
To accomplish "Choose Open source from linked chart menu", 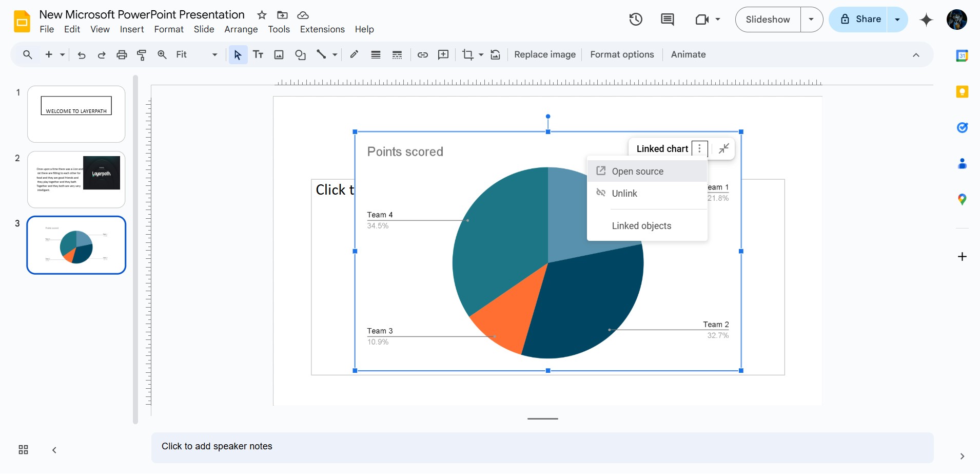I will click(x=647, y=172).
